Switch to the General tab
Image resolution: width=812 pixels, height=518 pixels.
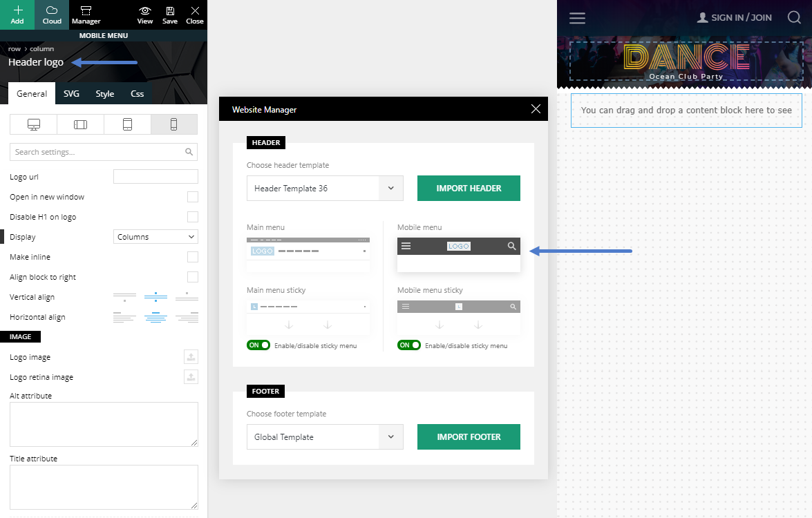(x=32, y=94)
